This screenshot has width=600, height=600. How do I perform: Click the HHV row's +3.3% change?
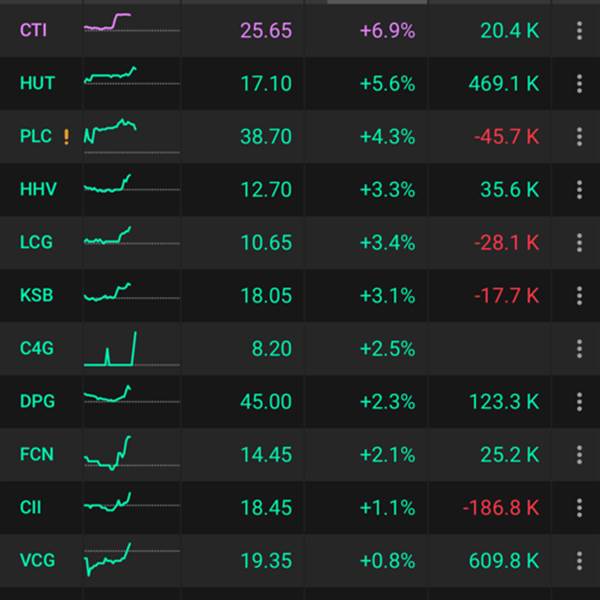click(387, 189)
